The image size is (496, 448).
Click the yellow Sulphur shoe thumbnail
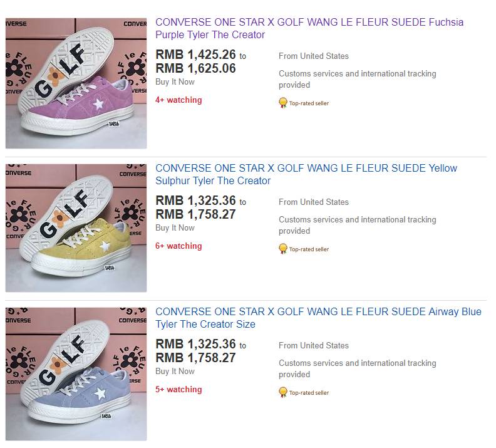[76, 228]
